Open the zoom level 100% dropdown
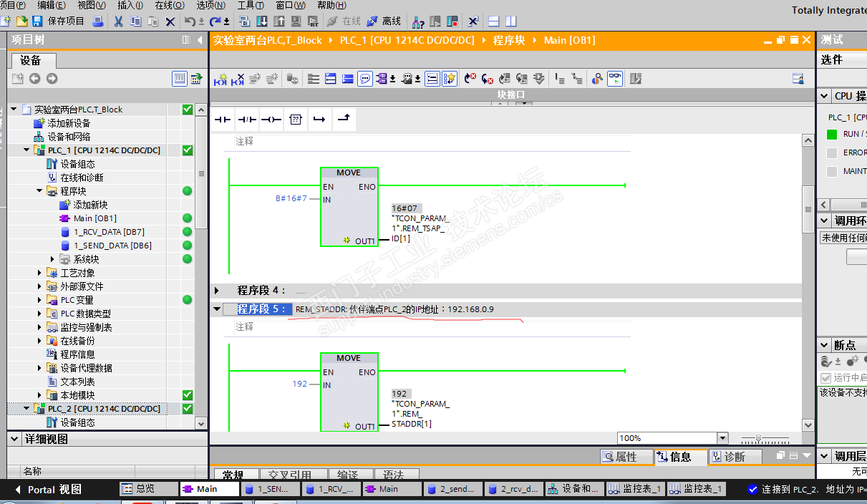 pos(722,438)
